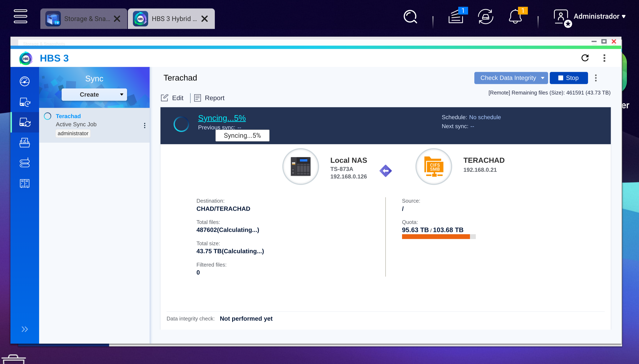Viewport: 639px width, 364px height.
Task: Click the Edit job button
Action: (172, 98)
